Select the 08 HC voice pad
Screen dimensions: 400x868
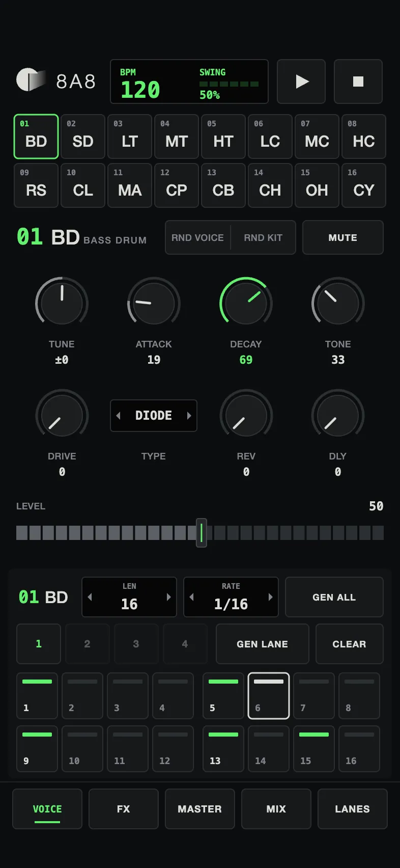(364, 137)
